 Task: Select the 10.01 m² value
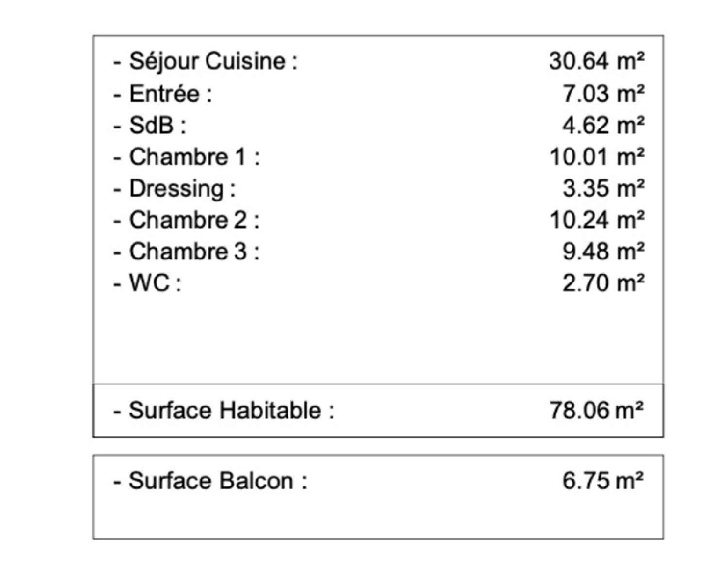pos(596,157)
